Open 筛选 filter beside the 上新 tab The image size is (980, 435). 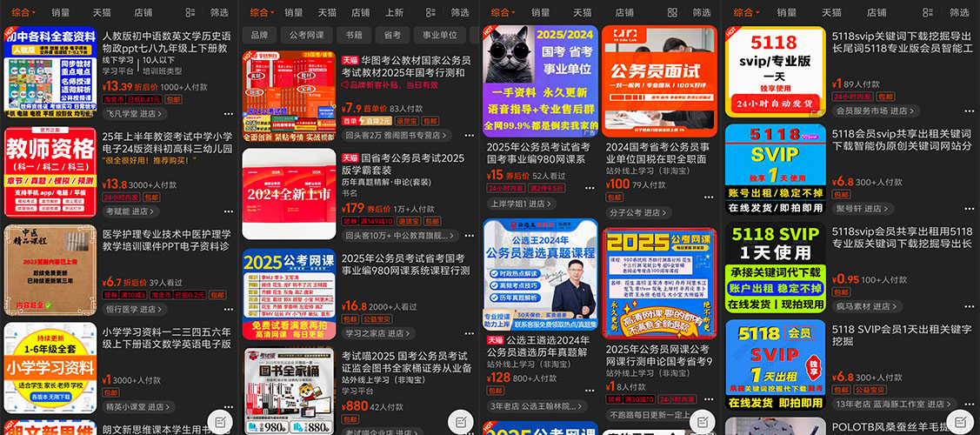coord(460,12)
